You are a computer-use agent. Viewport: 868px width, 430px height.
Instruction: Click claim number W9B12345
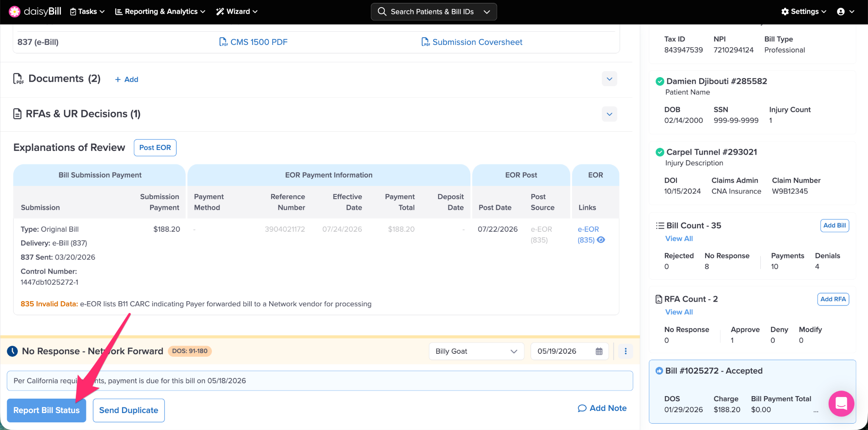(790, 191)
